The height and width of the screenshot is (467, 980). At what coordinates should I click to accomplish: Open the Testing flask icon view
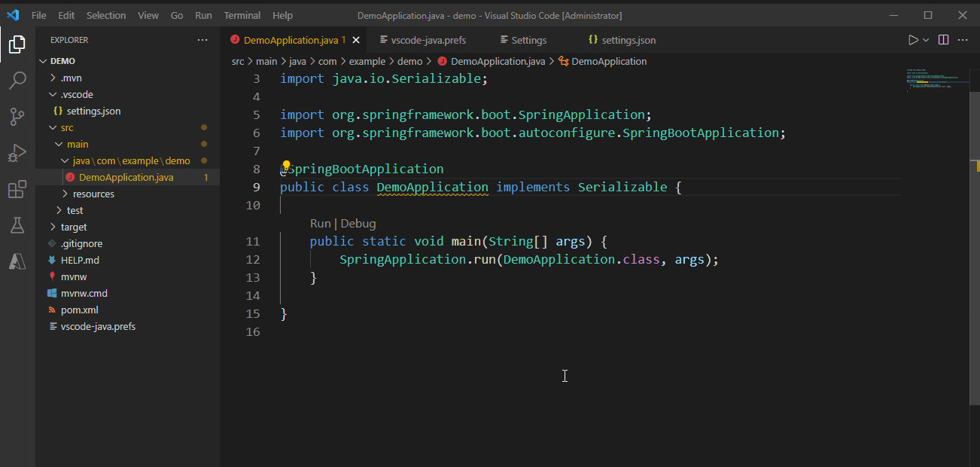[x=17, y=225]
